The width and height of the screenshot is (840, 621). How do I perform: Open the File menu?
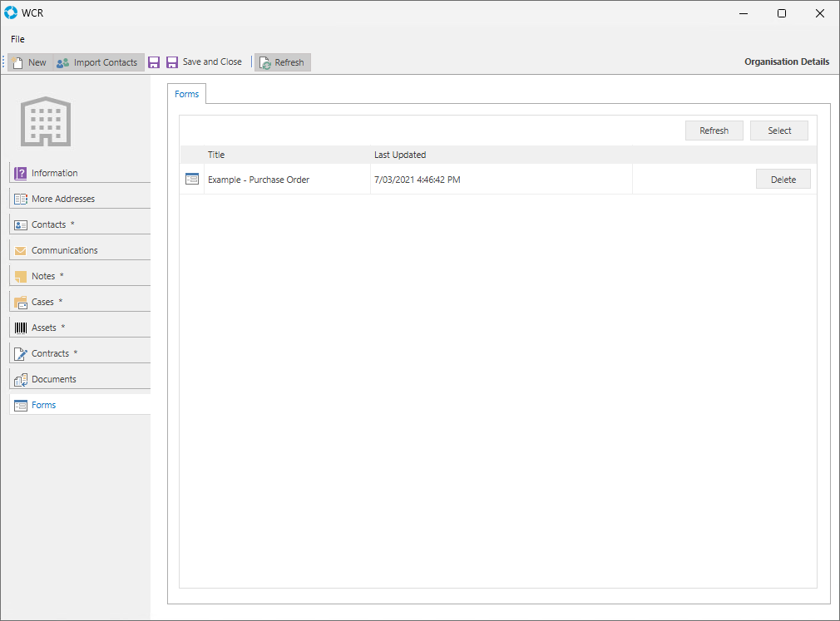17,39
